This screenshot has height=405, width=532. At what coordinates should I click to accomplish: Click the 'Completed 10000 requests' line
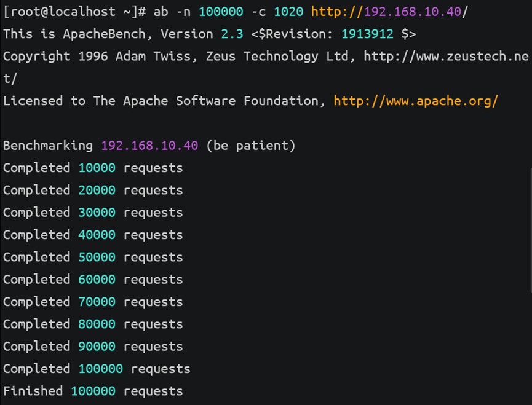tap(93, 168)
